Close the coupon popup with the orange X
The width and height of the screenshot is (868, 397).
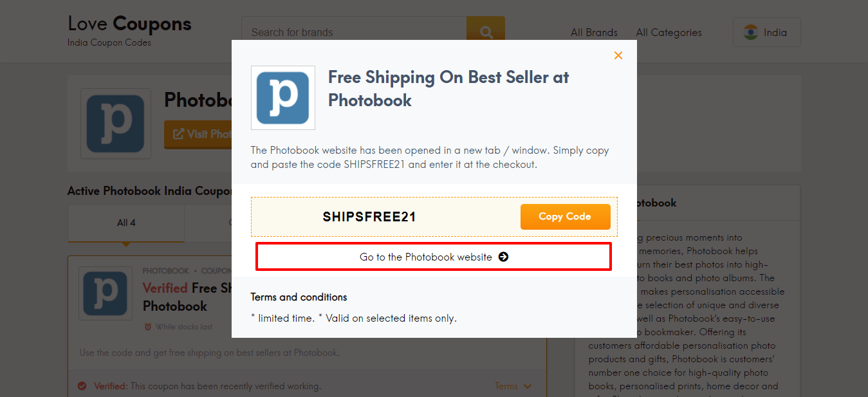618,55
